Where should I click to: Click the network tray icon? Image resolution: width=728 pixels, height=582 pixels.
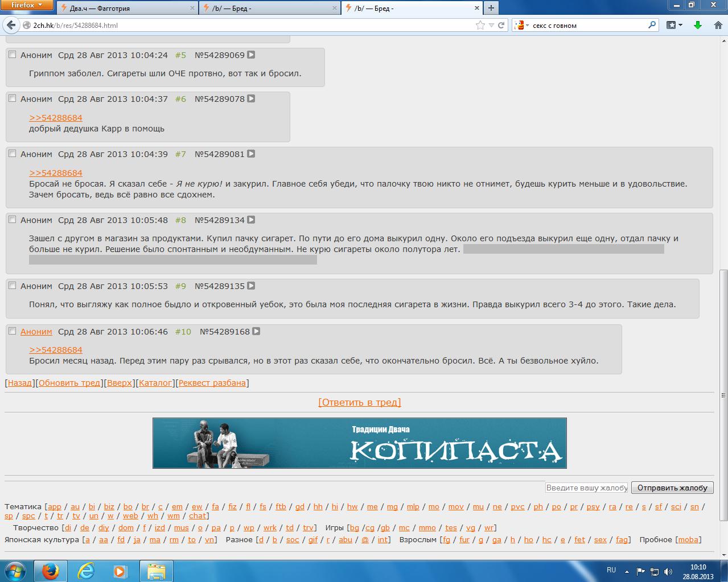tap(655, 571)
